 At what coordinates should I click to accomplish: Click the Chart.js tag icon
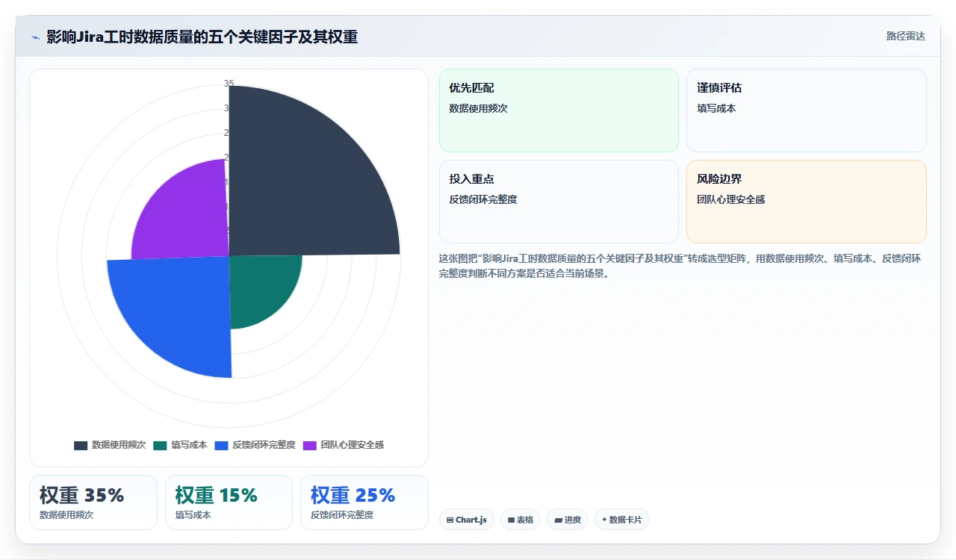tap(450, 520)
